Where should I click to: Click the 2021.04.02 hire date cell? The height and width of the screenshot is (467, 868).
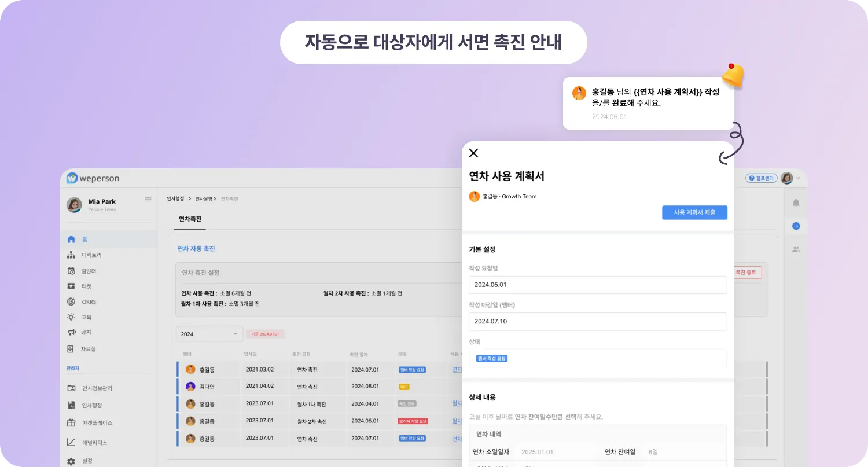pyautogui.click(x=259, y=386)
